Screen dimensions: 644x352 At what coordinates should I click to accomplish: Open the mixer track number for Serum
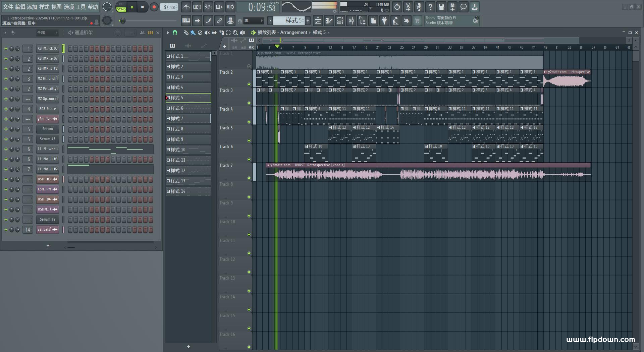click(28, 129)
